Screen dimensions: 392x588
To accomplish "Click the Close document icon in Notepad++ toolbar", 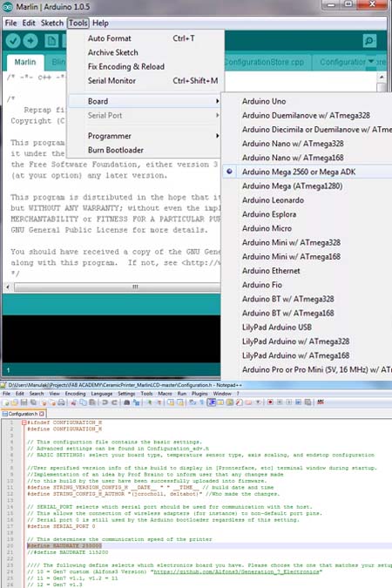I will pyautogui.click(x=44, y=402).
